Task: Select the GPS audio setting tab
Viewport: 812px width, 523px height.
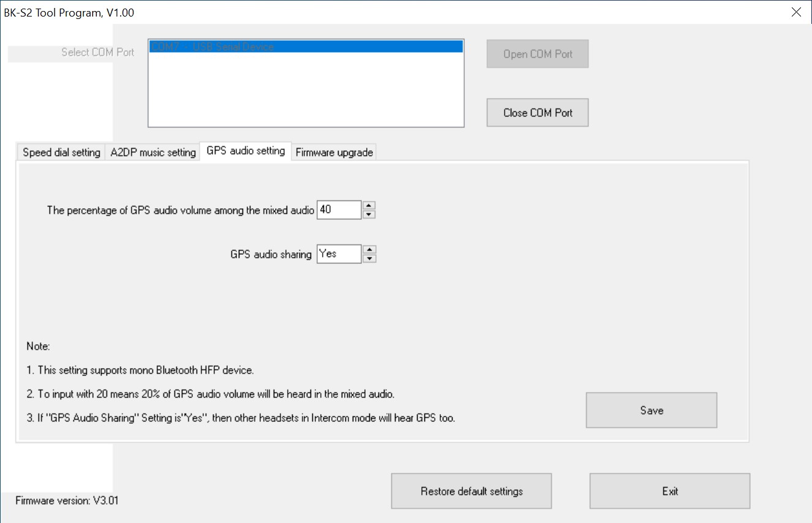Action: (x=246, y=151)
